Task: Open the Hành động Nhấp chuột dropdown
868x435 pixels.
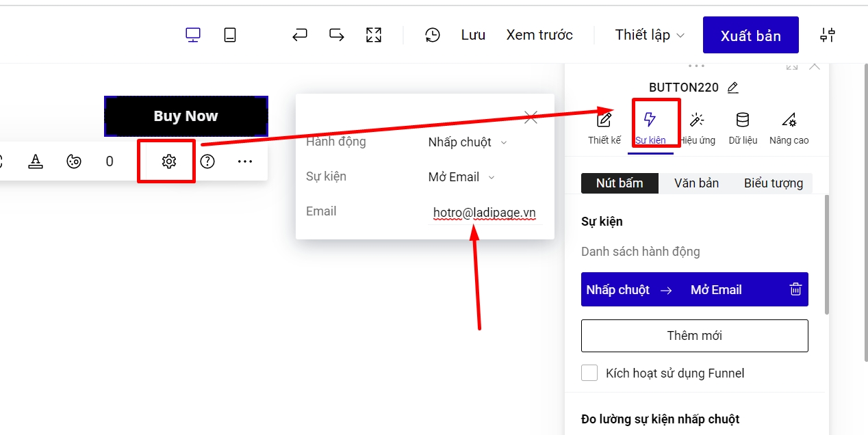Action: 468,142
